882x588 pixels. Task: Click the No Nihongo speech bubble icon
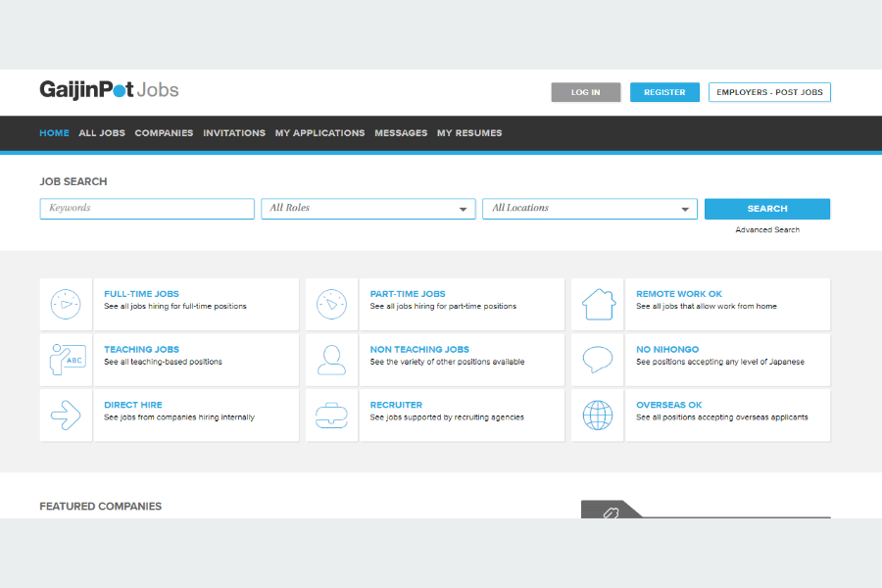pos(598,360)
